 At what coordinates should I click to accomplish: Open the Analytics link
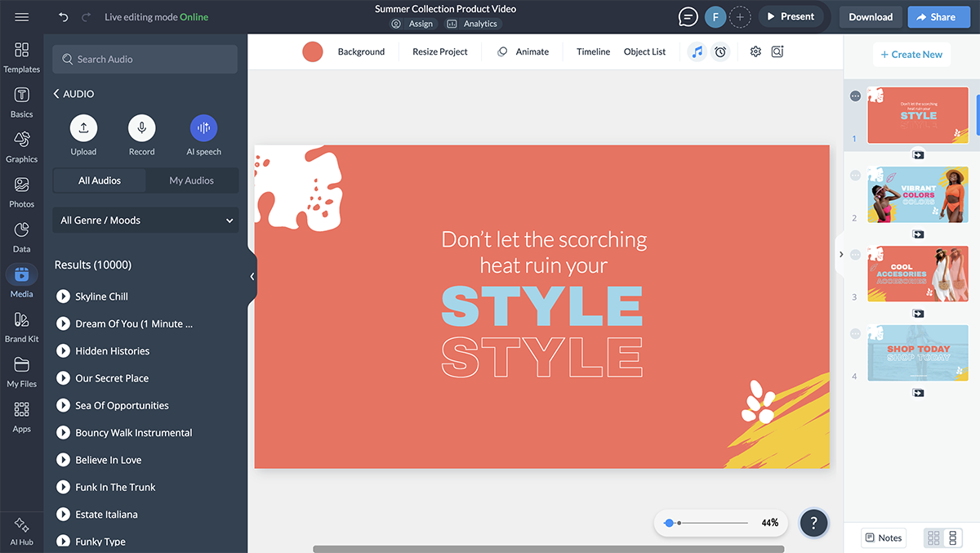(x=472, y=24)
